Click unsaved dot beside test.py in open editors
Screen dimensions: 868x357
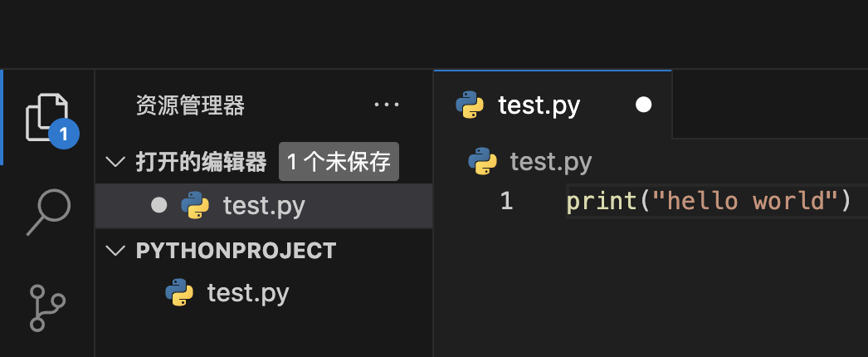[158, 205]
